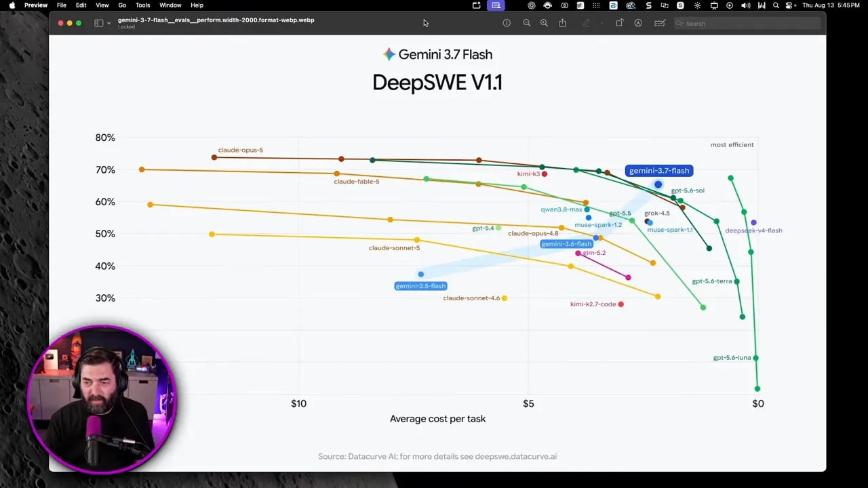Viewport: 868px width, 488px height.
Task: Click the DeepSWE V1.1 chart title
Action: [437, 83]
